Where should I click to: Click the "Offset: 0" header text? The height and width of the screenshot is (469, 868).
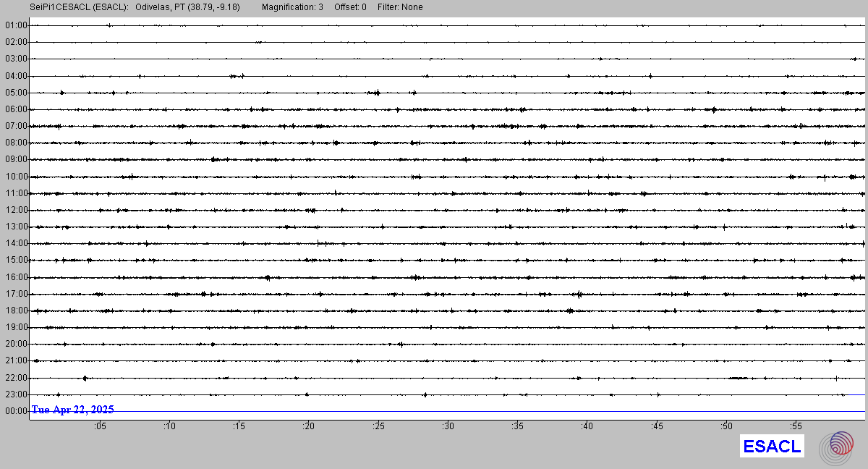tap(351, 7)
